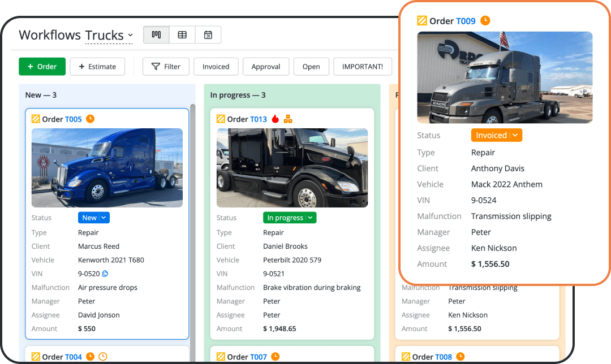Click the In progress — 3 column header

pyautogui.click(x=238, y=95)
